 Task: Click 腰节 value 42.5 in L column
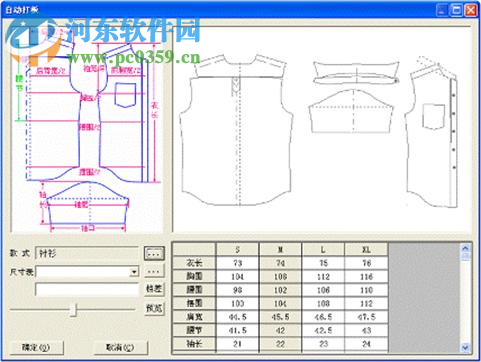coord(323,330)
